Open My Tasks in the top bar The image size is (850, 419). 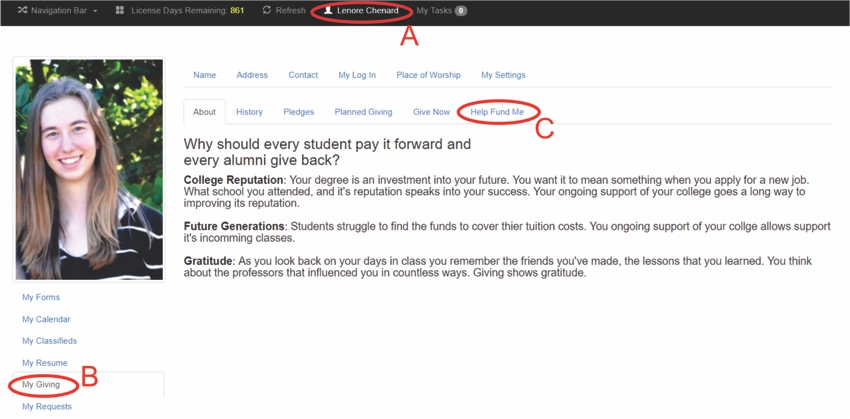tap(434, 10)
